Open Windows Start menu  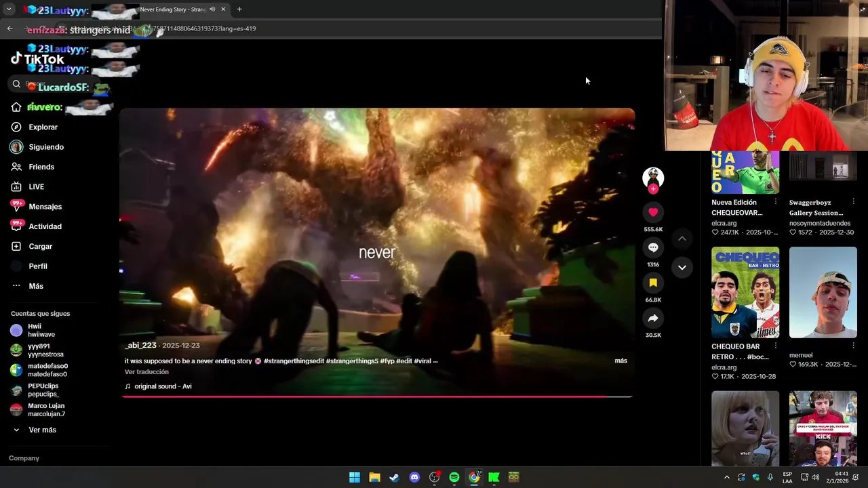tap(355, 477)
